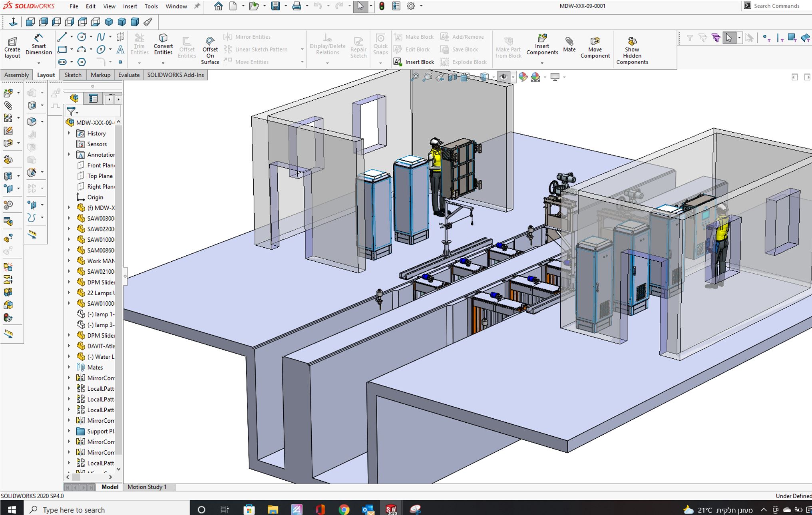Click the Home icon in title bar
The width and height of the screenshot is (812, 515).
218,6
